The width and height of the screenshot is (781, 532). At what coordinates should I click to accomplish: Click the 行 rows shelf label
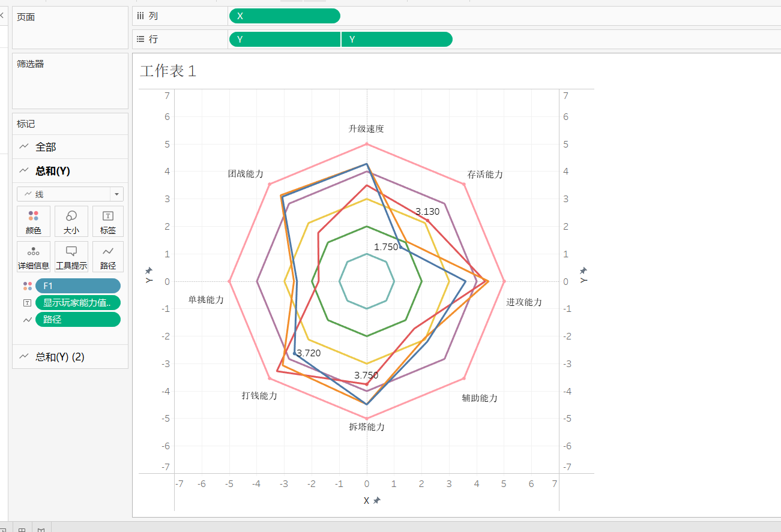153,39
